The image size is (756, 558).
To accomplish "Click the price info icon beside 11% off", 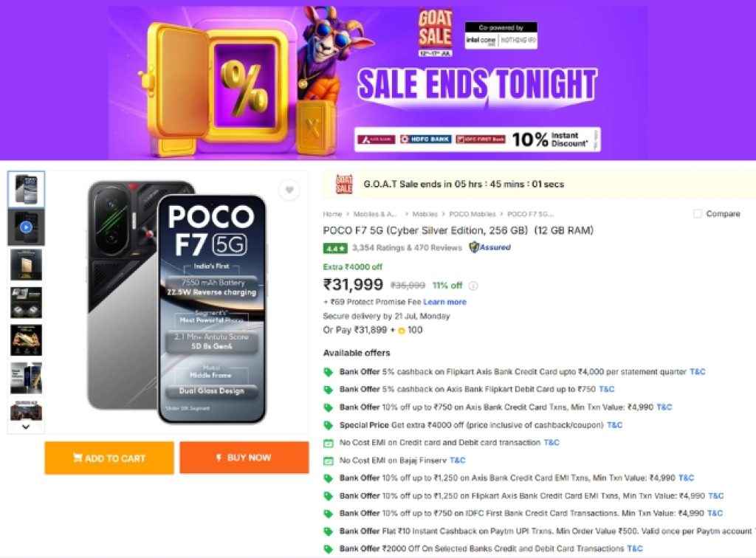I will click(x=473, y=286).
